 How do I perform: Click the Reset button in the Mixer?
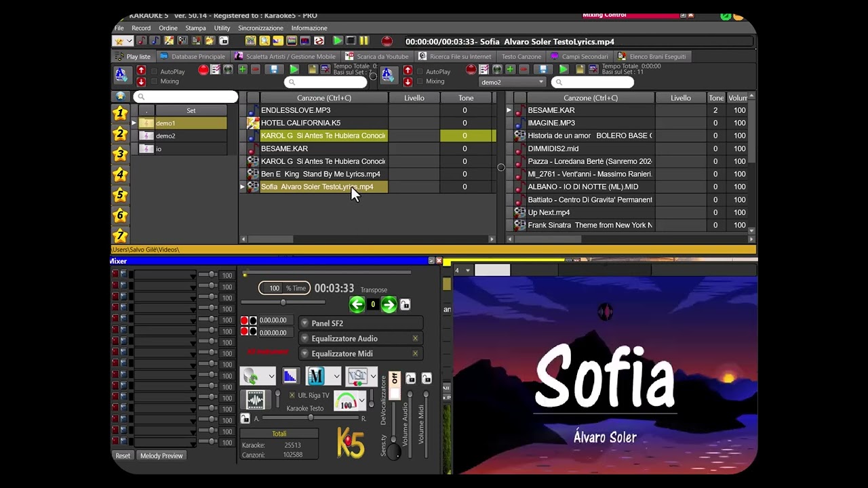(x=123, y=455)
